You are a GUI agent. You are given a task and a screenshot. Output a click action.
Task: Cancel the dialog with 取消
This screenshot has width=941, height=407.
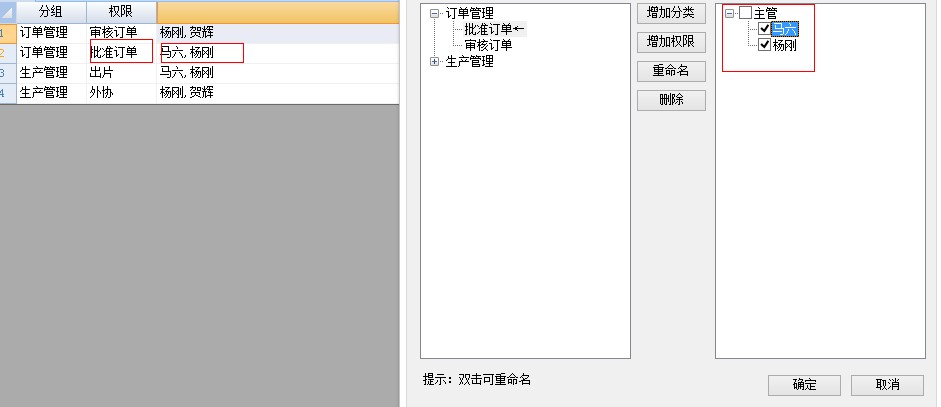coord(887,385)
